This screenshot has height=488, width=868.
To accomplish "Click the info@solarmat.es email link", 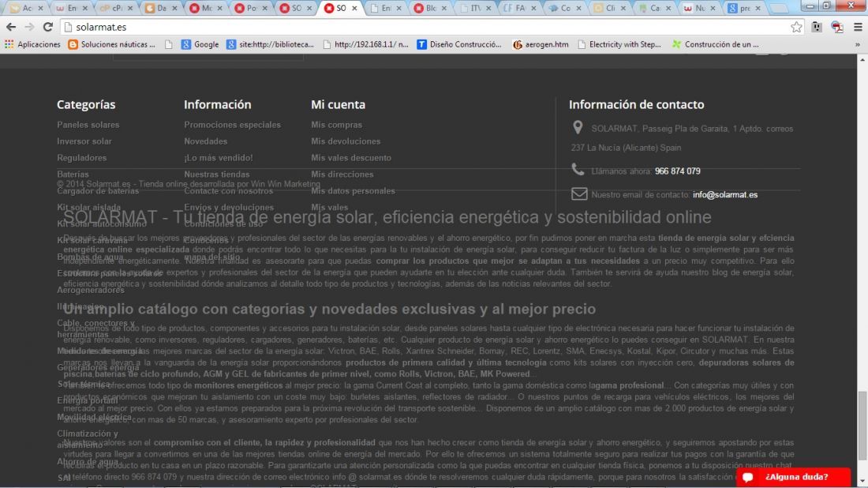I will click(725, 195).
